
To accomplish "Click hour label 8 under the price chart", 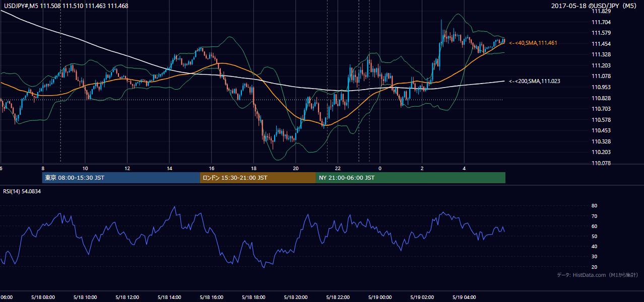I will 43,168.
